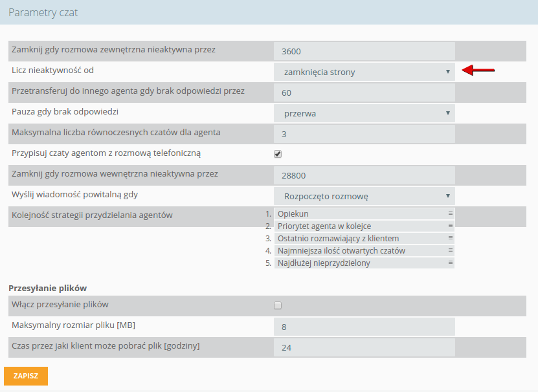Screen dimensions: 538x392
Task: Click the Licz nieaktywność od label
Action: [x=52, y=71]
